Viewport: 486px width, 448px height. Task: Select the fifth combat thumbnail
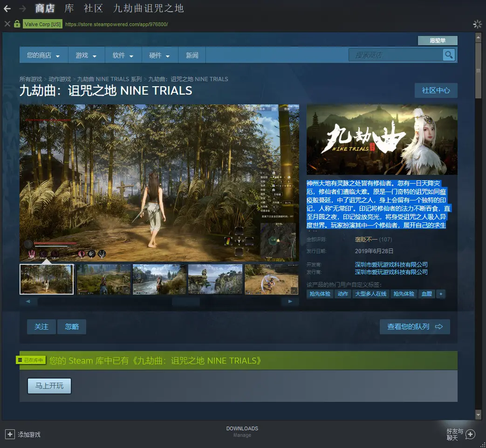272,279
